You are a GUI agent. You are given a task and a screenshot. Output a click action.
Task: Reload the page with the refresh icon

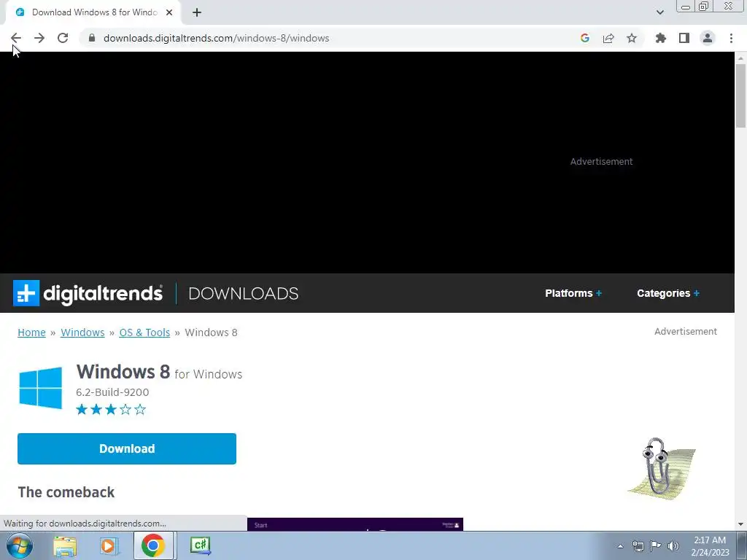[63, 38]
